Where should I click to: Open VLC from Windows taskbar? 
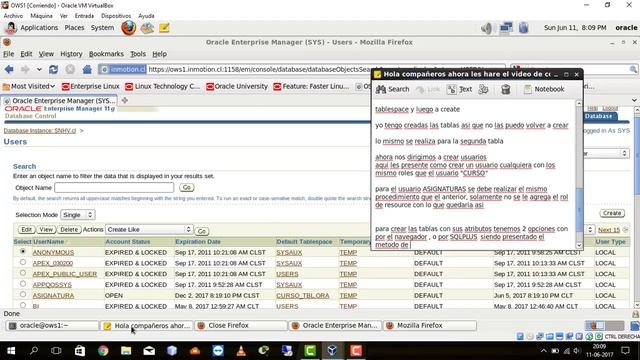pyautogui.click(x=241, y=351)
